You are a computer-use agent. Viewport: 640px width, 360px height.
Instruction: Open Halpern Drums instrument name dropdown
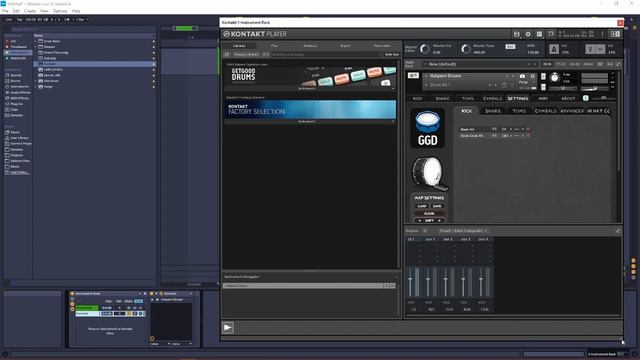point(426,76)
